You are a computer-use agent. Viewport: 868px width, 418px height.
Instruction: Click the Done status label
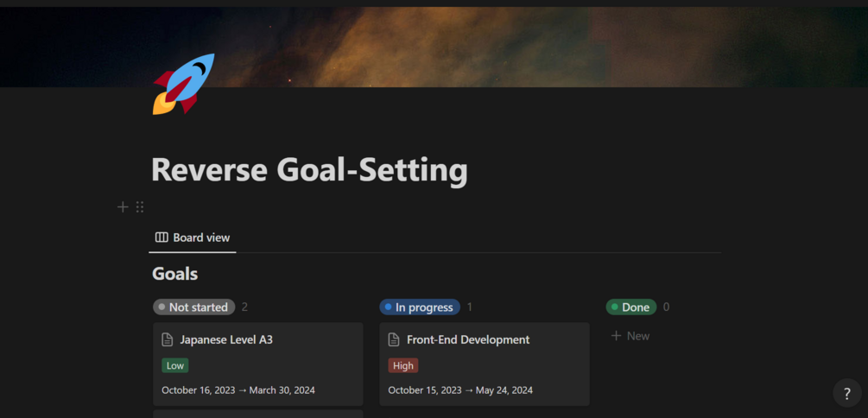click(x=631, y=307)
